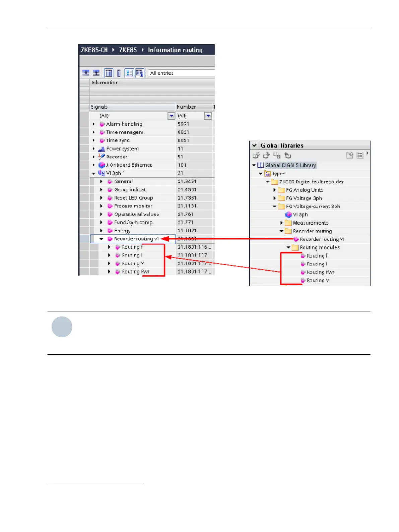Screen dimensions: 399x532
Task: Toggle the show-all-columns toolbar button
Action: tap(109, 73)
